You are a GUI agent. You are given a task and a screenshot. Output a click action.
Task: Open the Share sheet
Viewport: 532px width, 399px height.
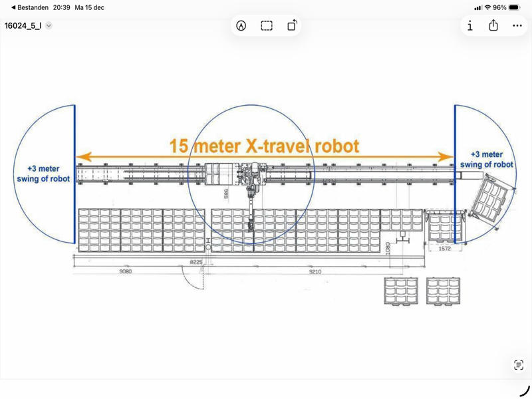click(493, 25)
